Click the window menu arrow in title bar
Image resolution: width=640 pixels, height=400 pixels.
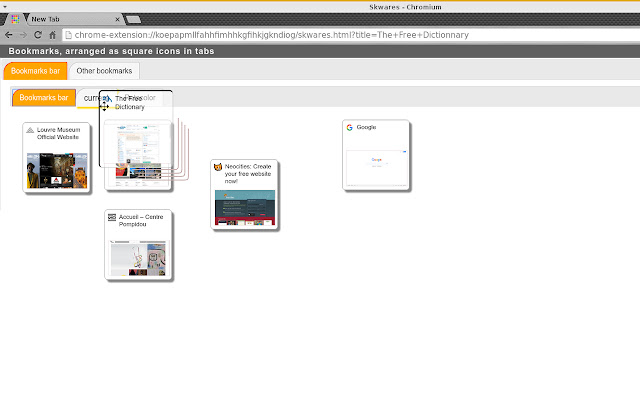(x=4, y=7)
